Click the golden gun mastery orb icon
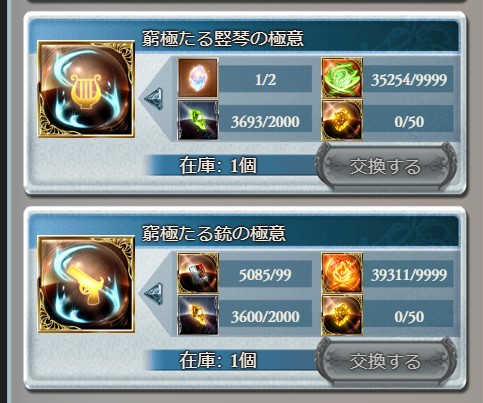483x403 pixels. [86, 284]
